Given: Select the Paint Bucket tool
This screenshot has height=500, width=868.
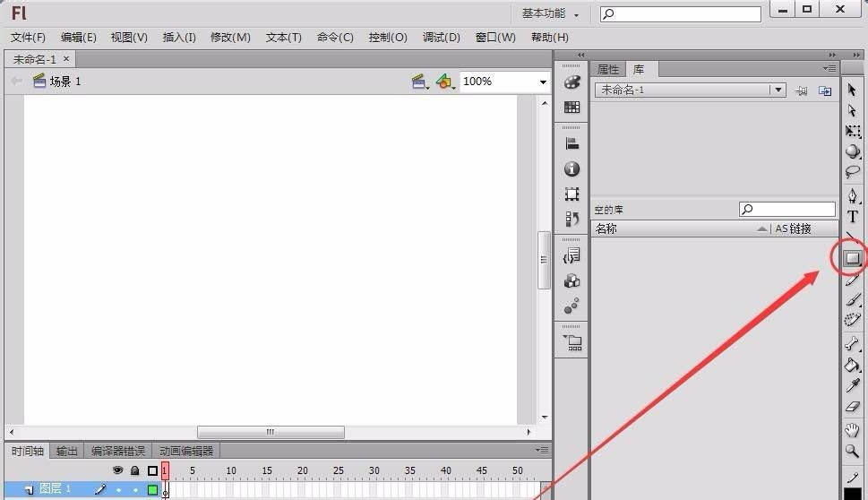Looking at the screenshot, I should pos(853,365).
